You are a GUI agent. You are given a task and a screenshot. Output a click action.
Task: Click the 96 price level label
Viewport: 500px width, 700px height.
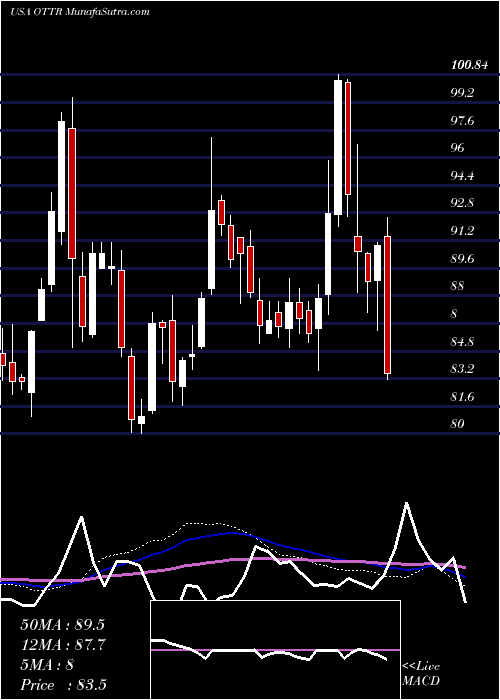click(458, 148)
